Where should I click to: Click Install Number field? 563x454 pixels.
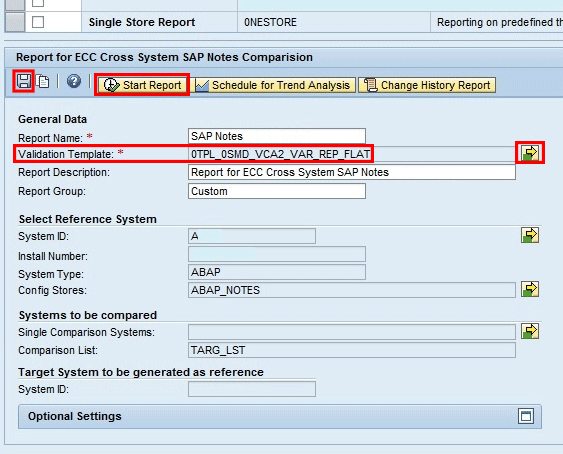click(277, 254)
